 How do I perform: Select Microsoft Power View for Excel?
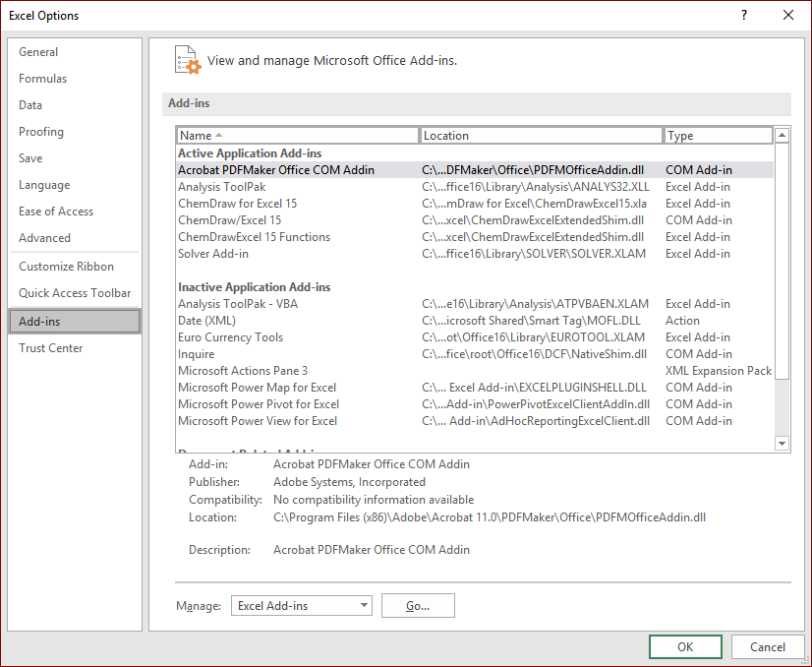pyautogui.click(x=475, y=421)
